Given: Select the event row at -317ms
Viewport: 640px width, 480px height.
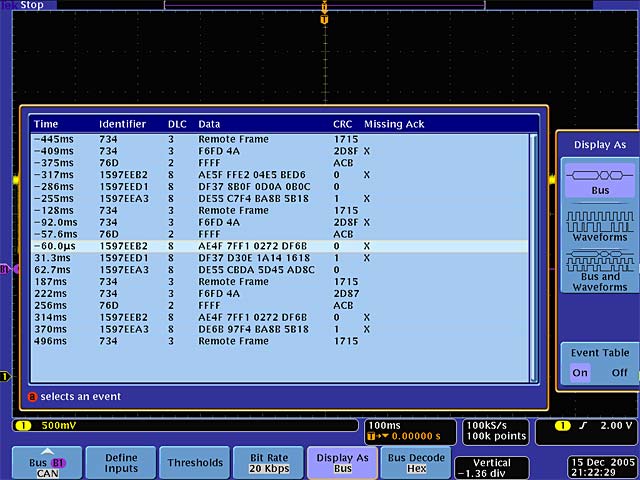Looking at the screenshot, I should (280, 175).
